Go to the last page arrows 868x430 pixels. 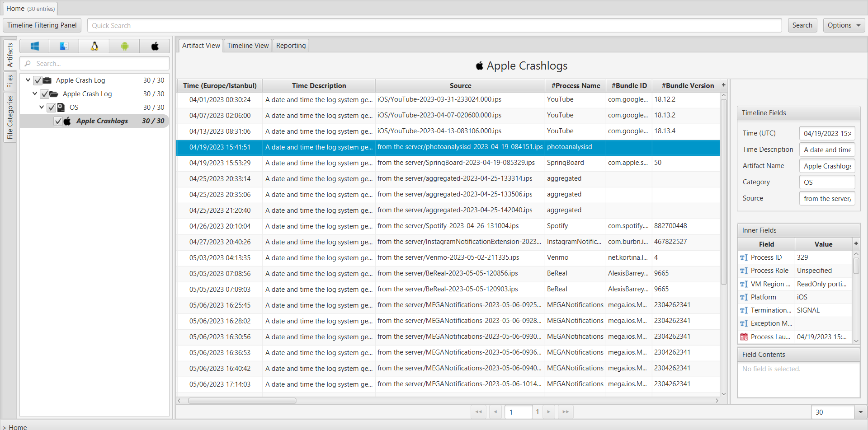[566, 412]
